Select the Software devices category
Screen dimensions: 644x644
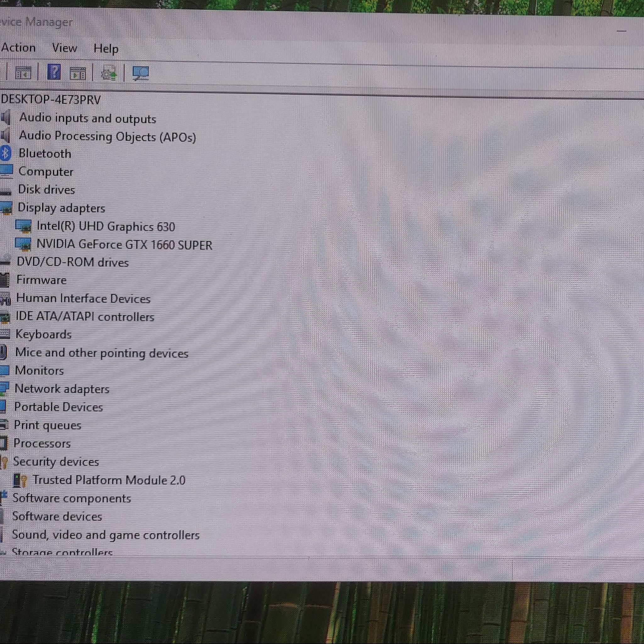(x=57, y=516)
